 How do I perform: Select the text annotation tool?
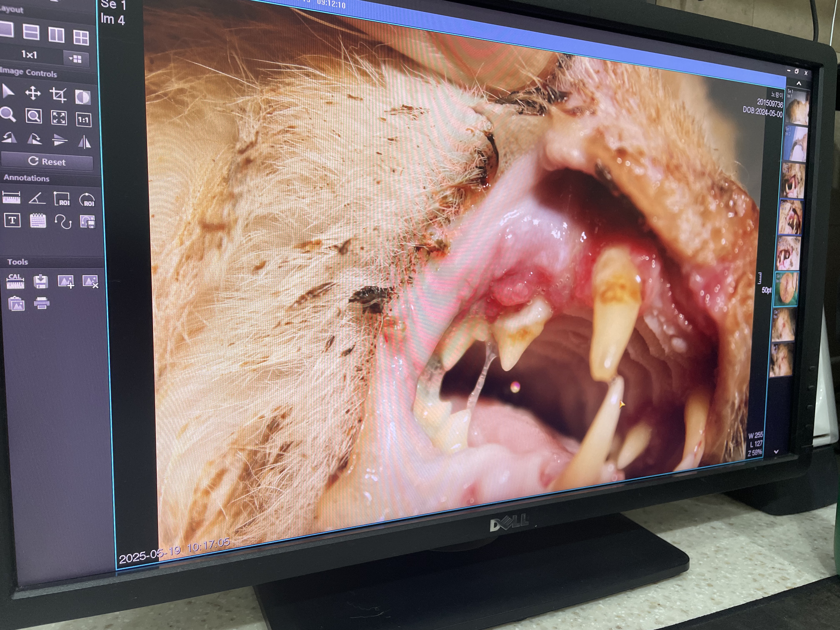12,220
